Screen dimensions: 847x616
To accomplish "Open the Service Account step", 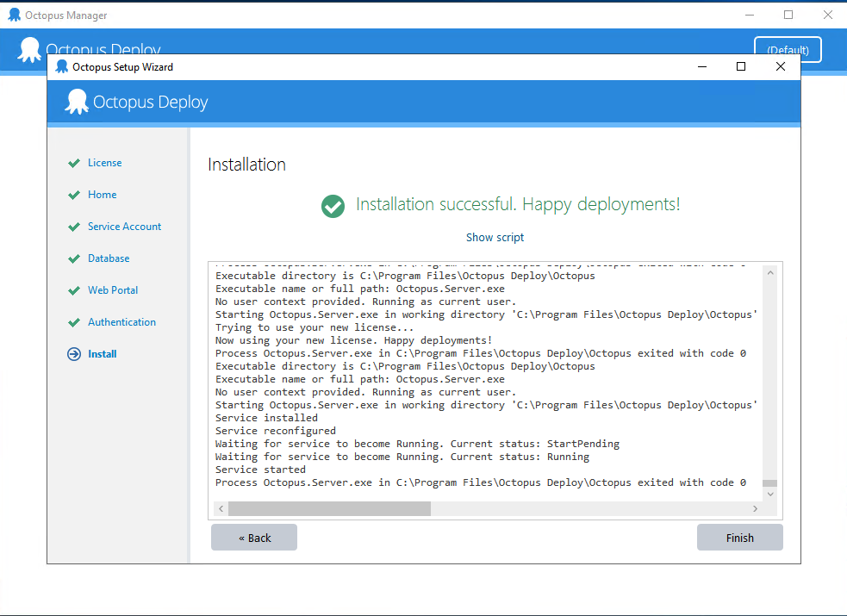I will tap(124, 227).
